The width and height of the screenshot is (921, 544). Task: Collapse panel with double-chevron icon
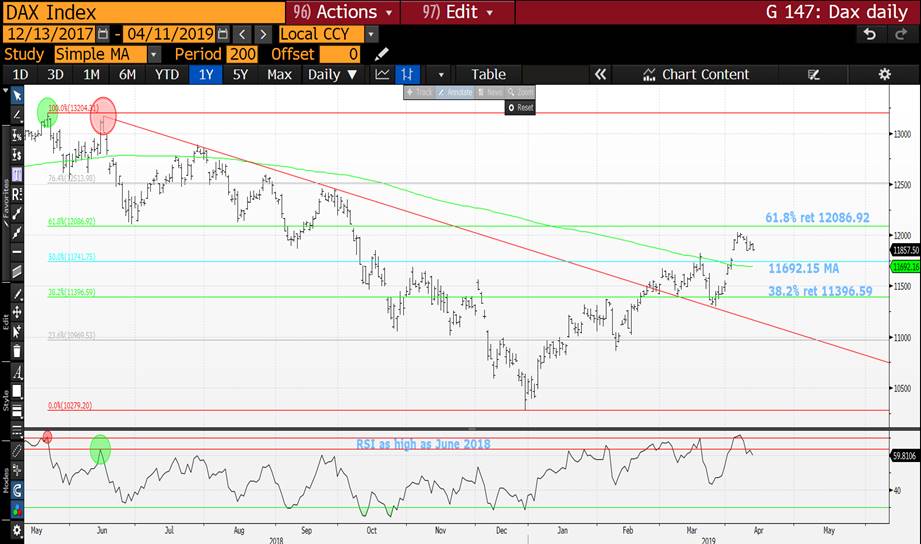click(x=600, y=75)
